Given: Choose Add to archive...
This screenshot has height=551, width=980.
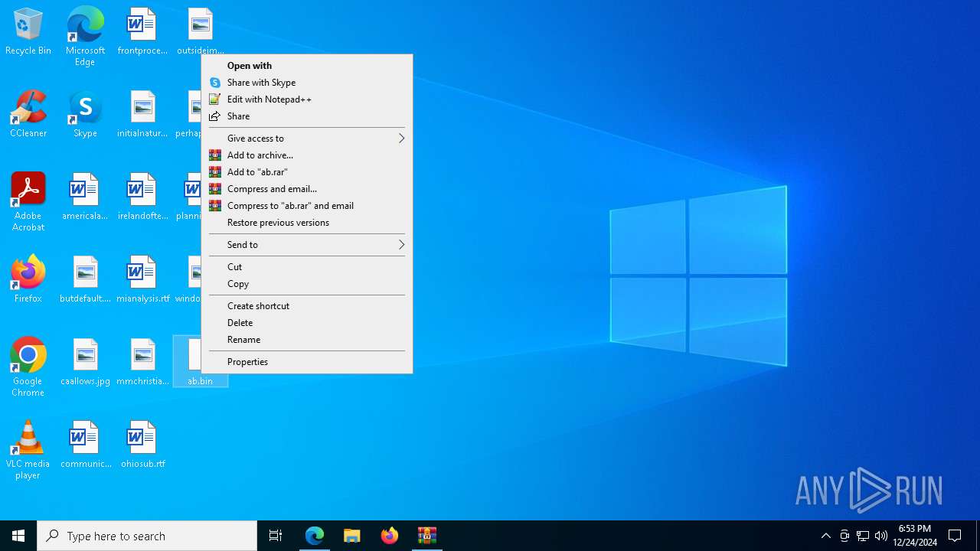Looking at the screenshot, I should pyautogui.click(x=306, y=155).
